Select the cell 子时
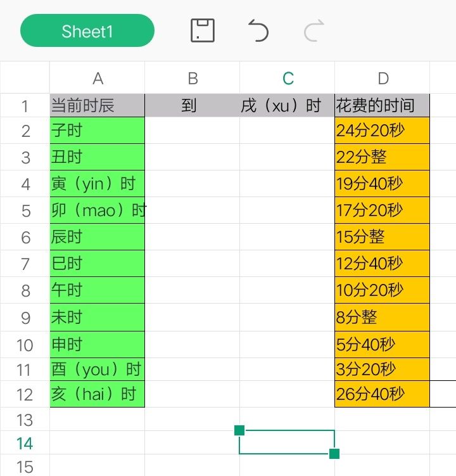 coord(98,131)
